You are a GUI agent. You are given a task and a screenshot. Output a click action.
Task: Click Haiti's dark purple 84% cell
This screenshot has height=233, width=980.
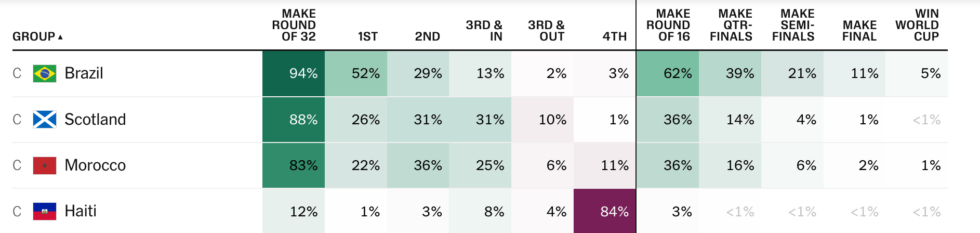pos(605,211)
